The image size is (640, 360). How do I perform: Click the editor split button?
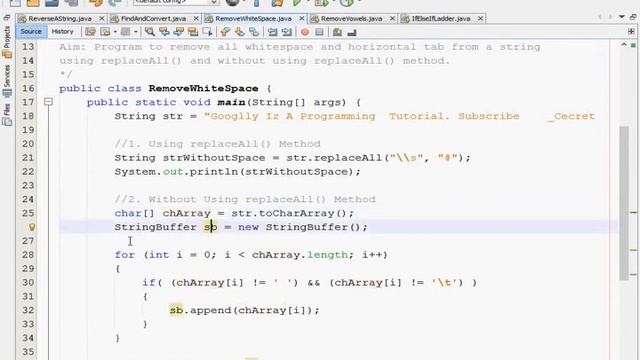pos(631,31)
